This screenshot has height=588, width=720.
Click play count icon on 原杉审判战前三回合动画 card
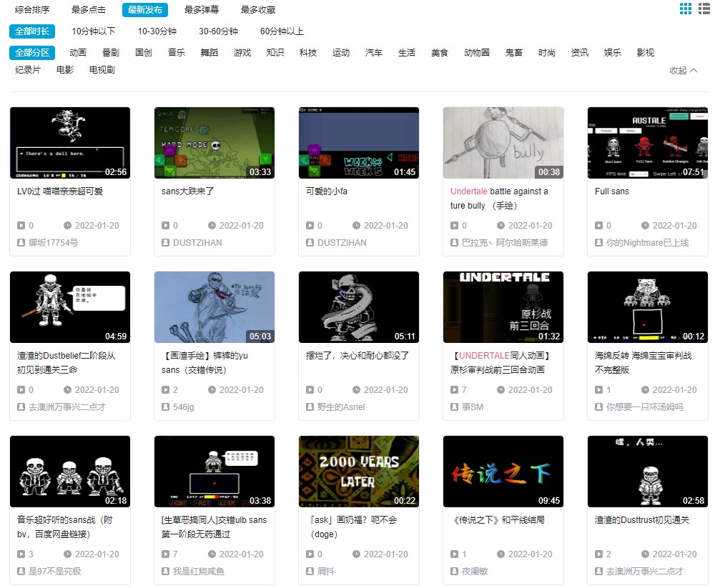click(454, 389)
